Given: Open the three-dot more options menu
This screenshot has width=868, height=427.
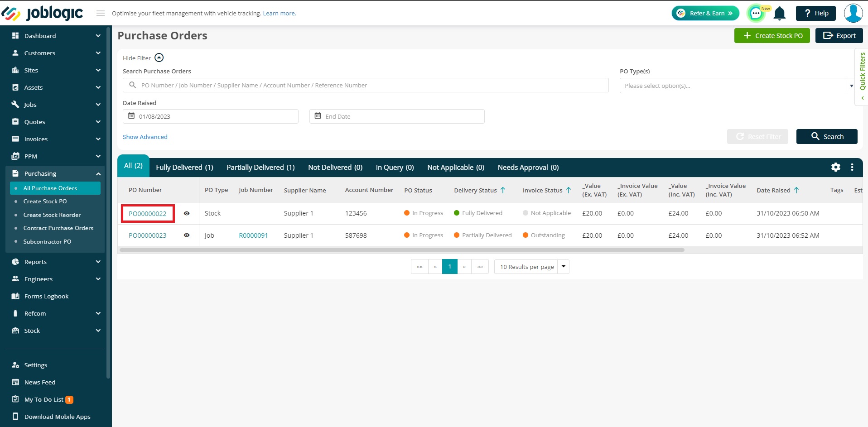Looking at the screenshot, I should pos(852,167).
